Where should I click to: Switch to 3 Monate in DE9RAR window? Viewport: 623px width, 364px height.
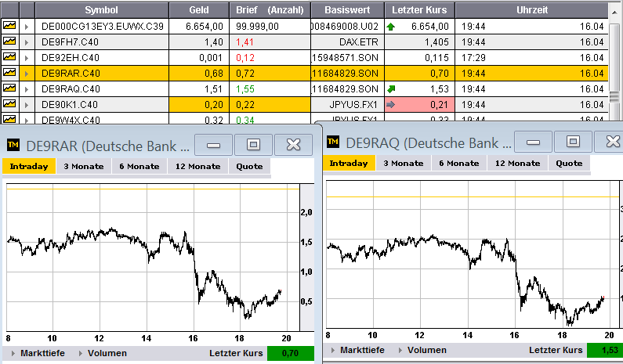tap(84, 166)
